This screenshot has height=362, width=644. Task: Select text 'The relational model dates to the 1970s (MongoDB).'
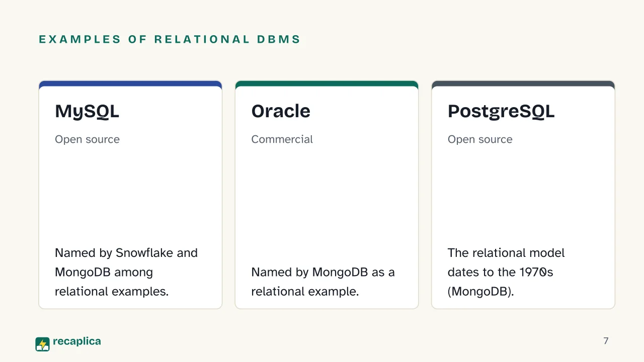(x=506, y=272)
